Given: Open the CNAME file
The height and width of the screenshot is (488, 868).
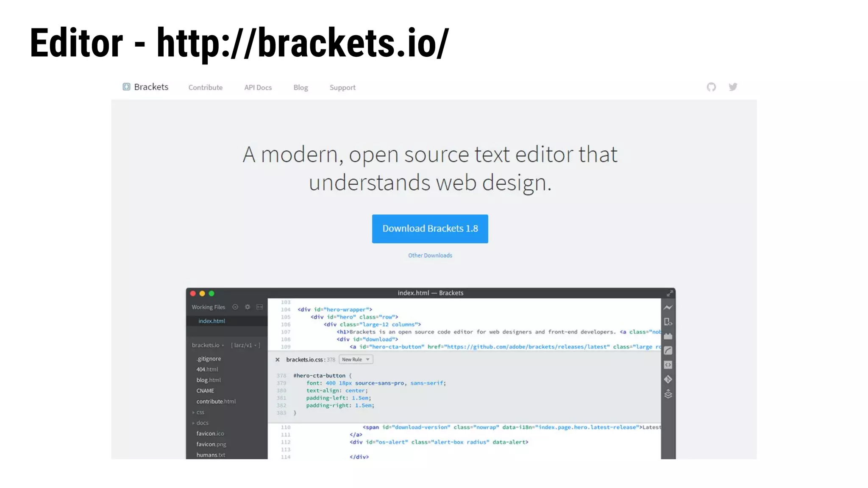Looking at the screenshot, I should point(205,391).
